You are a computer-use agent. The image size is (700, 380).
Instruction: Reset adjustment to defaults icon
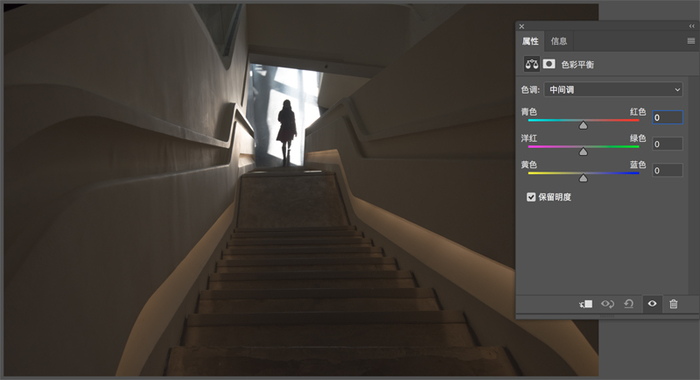tap(629, 304)
